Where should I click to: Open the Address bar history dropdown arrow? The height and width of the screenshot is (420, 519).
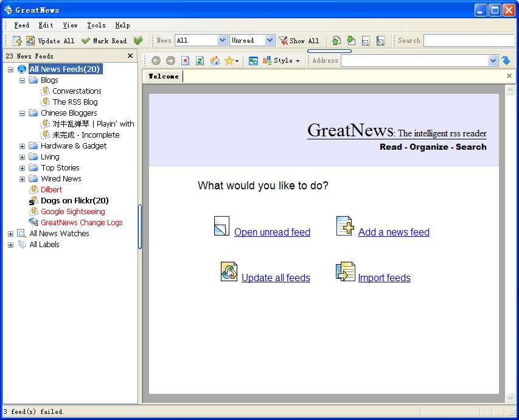(493, 61)
